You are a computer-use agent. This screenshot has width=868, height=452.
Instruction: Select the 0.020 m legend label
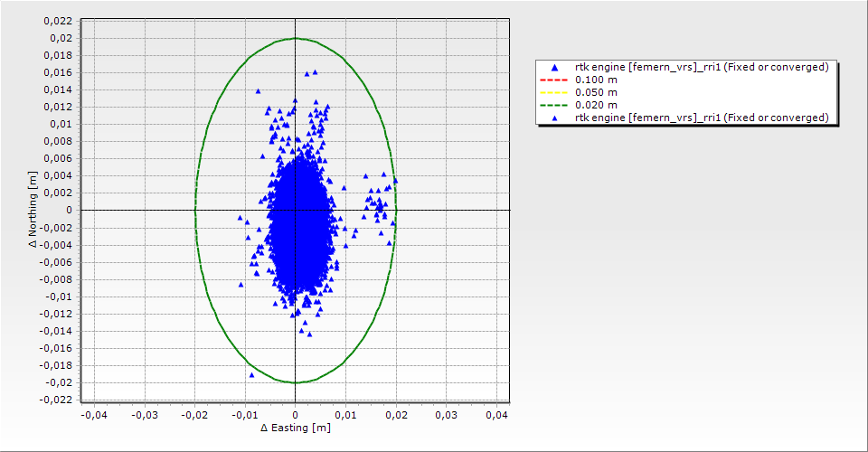[597, 105]
